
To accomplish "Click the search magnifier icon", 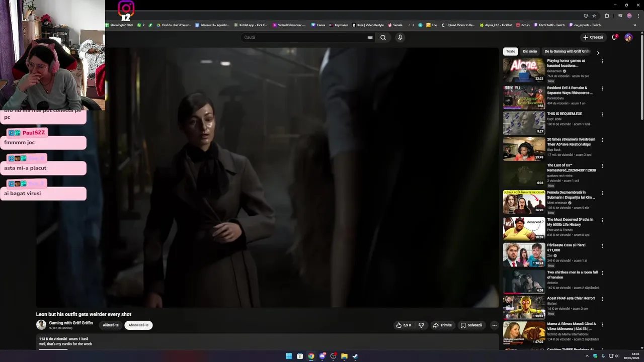I will click(383, 37).
